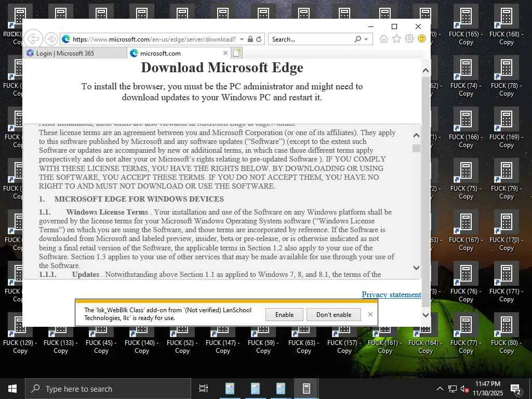
Task: Switch to the Login | Microsoft 365 tab
Action: (x=75, y=54)
